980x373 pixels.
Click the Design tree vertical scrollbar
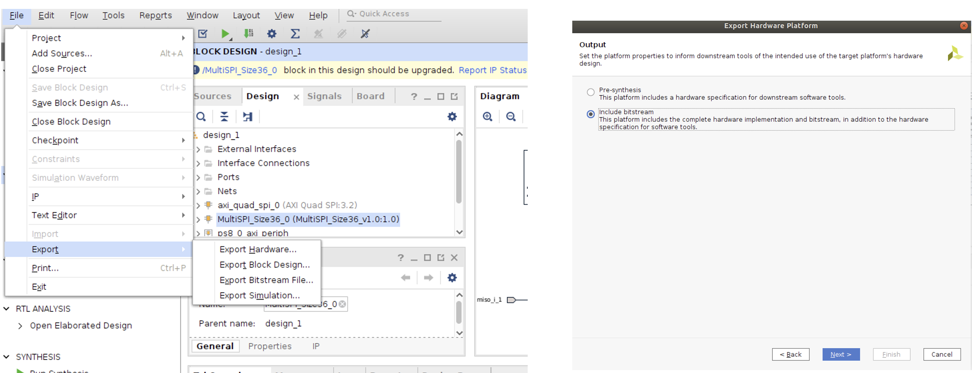tap(459, 171)
